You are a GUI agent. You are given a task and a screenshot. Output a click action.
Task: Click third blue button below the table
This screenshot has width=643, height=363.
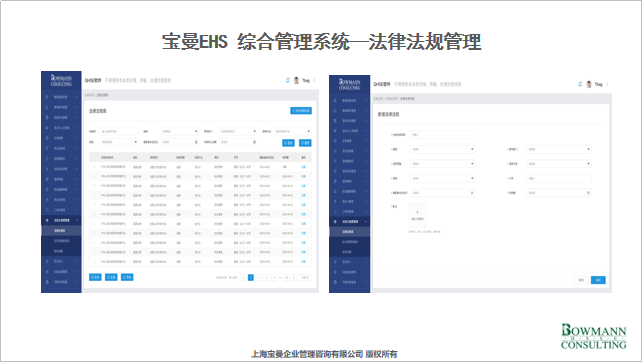pyautogui.click(x=127, y=277)
